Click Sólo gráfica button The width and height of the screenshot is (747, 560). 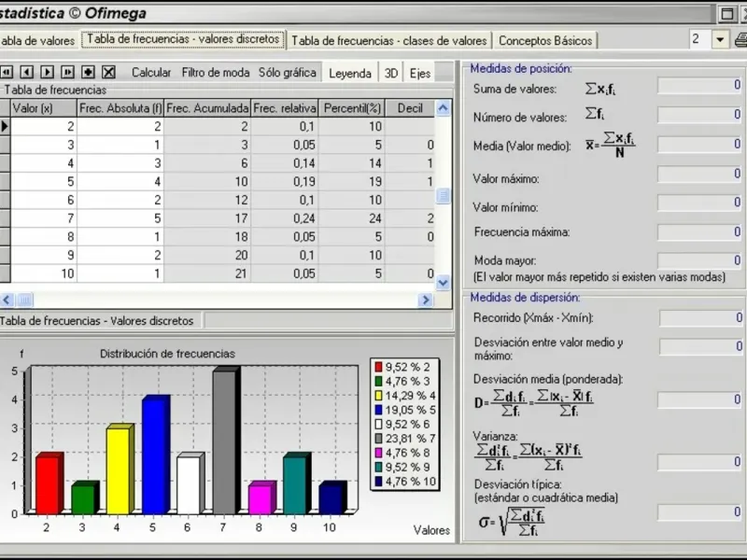point(288,73)
